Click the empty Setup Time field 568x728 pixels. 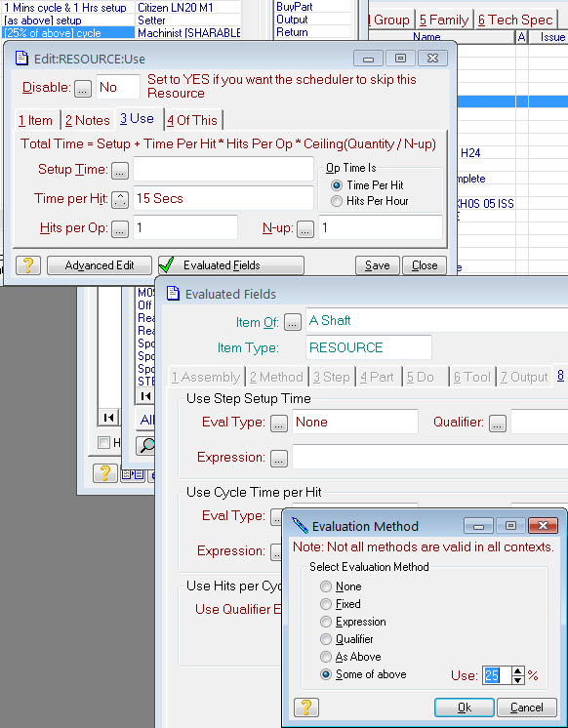click(x=223, y=169)
